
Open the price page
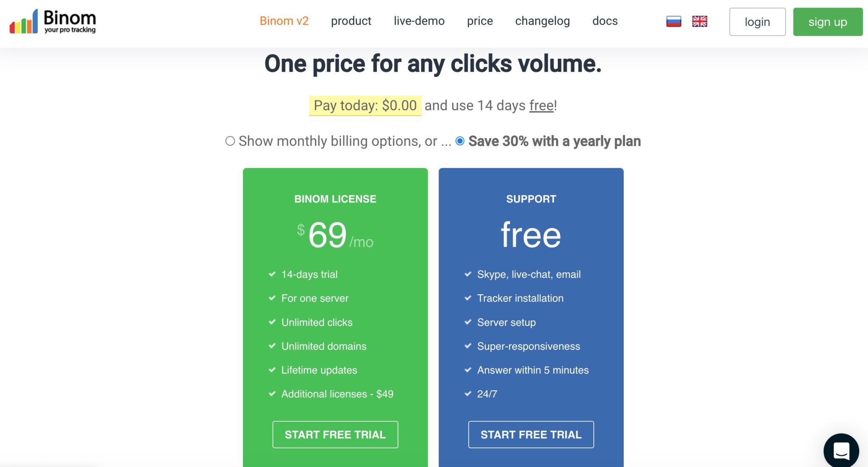click(480, 21)
